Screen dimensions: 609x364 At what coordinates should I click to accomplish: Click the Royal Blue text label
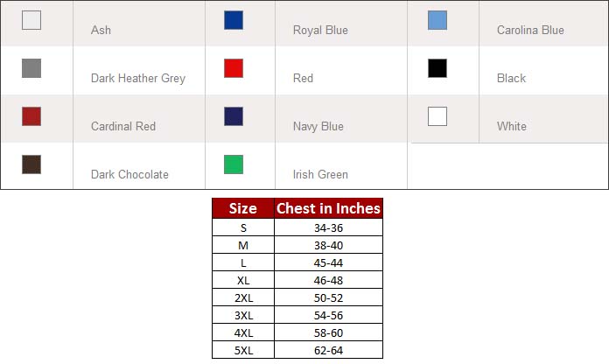pos(320,31)
